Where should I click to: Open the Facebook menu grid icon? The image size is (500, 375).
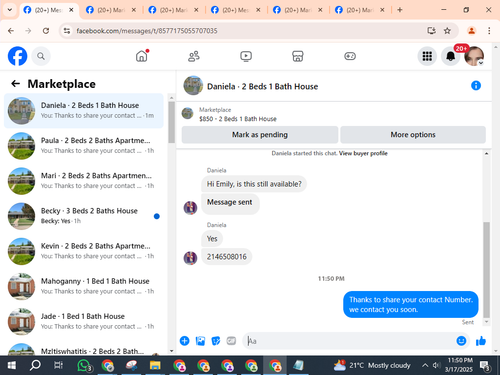tap(427, 56)
